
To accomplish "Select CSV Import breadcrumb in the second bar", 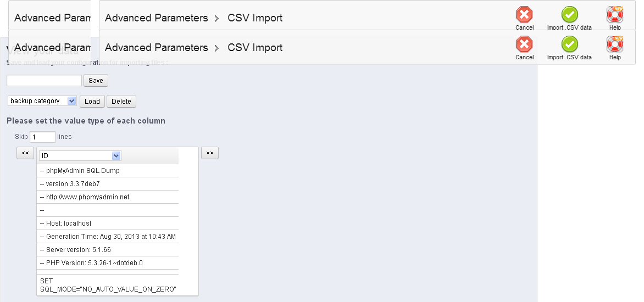I will 255,48.
